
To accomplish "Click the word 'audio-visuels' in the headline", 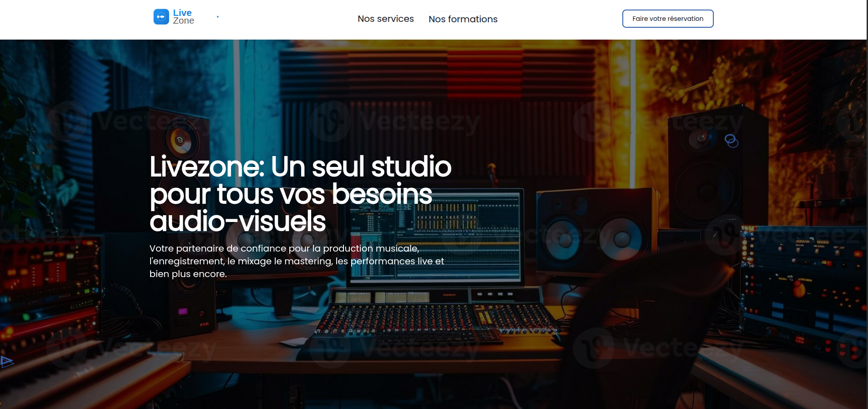I will 237,221.
